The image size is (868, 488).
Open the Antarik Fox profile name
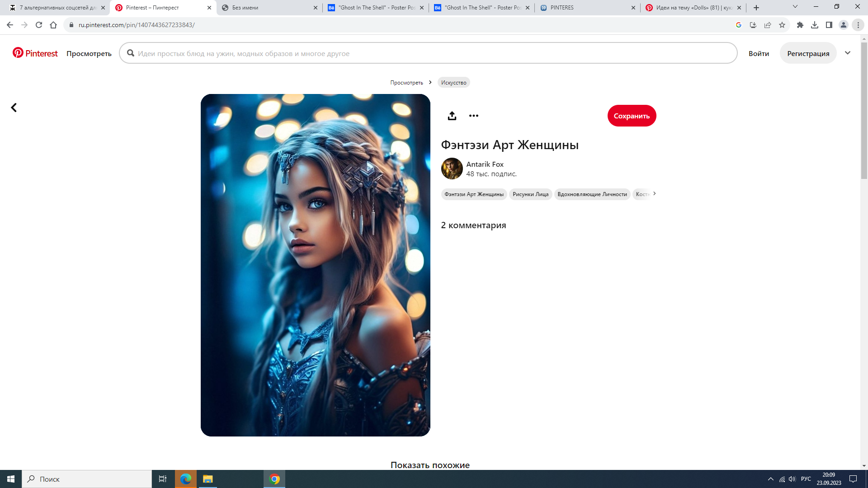485,164
